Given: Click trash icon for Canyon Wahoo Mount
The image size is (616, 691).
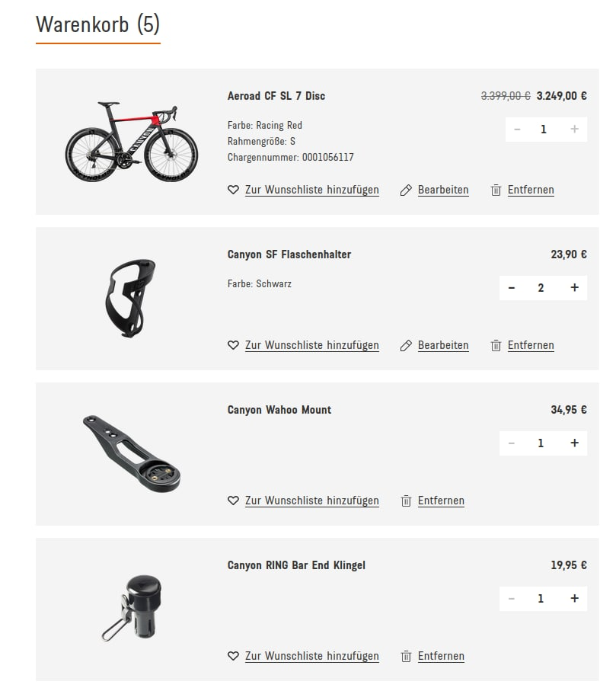Looking at the screenshot, I should point(406,501).
